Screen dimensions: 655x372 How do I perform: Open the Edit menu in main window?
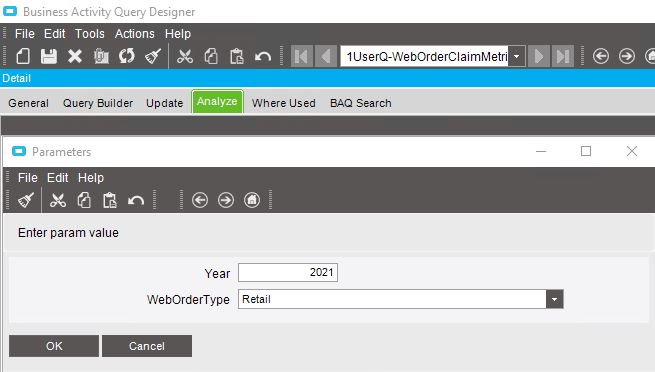click(55, 34)
